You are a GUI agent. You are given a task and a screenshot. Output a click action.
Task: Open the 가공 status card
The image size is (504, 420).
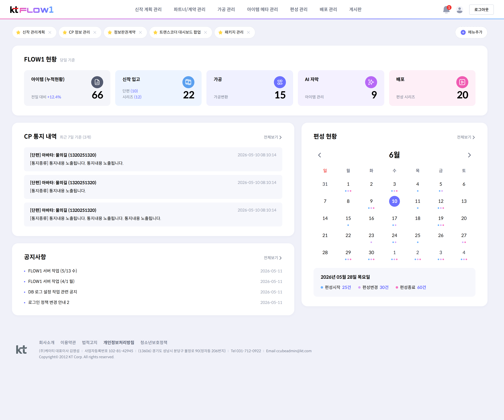click(x=250, y=88)
